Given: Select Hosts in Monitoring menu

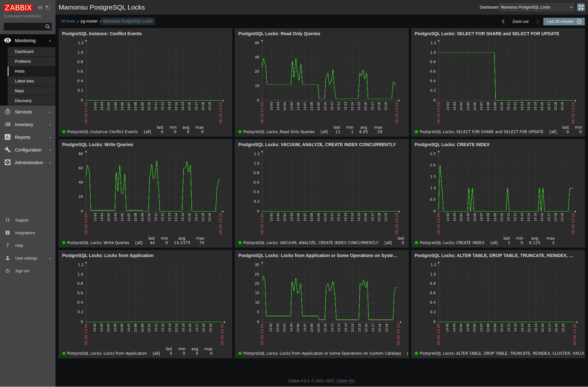Looking at the screenshot, I should (31, 71).
